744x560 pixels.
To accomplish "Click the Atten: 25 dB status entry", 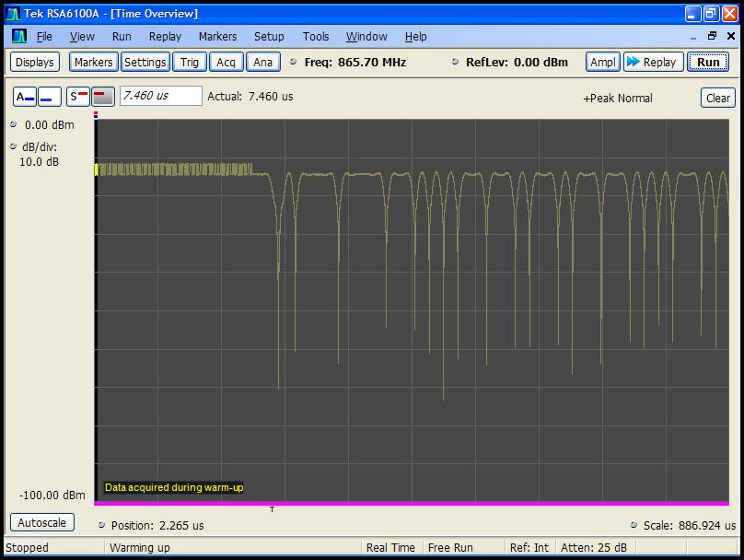I will [594, 548].
